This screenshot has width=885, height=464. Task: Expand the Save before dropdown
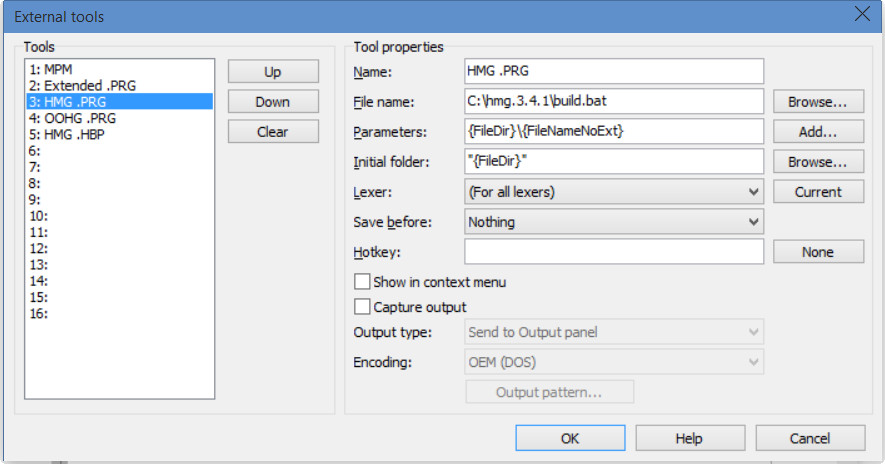614,222
